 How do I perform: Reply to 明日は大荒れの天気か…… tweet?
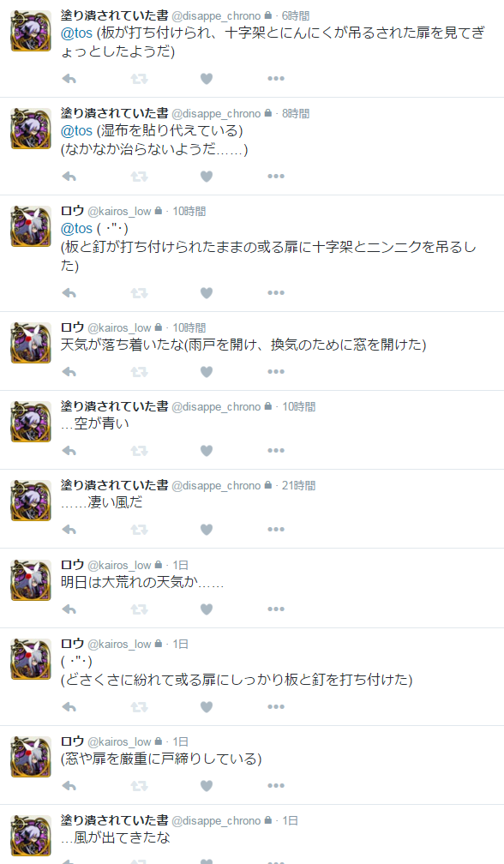[69, 609]
